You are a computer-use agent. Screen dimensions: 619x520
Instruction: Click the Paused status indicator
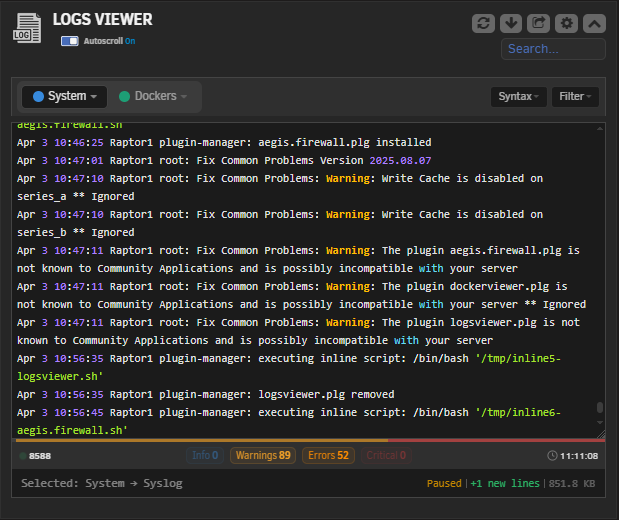point(444,483)
